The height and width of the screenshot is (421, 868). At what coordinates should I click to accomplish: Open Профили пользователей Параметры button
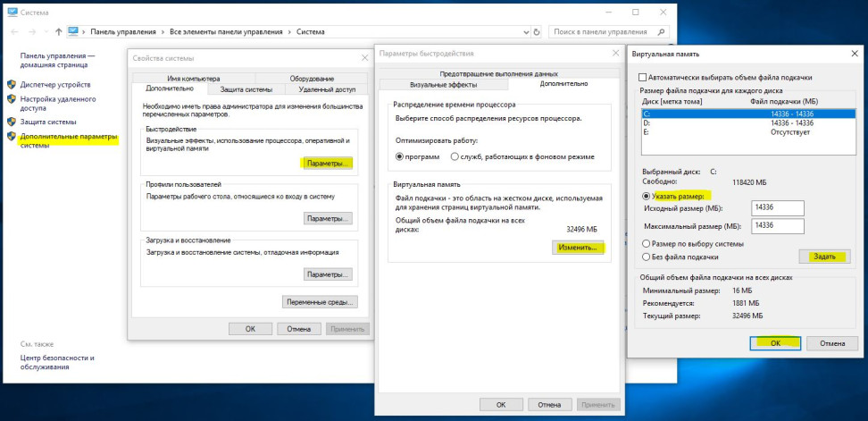(x=329, y=218)
